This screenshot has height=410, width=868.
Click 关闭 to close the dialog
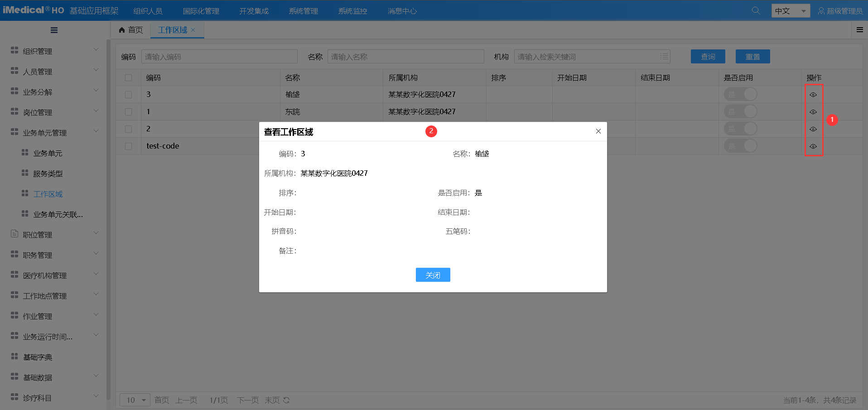point(433,275)
